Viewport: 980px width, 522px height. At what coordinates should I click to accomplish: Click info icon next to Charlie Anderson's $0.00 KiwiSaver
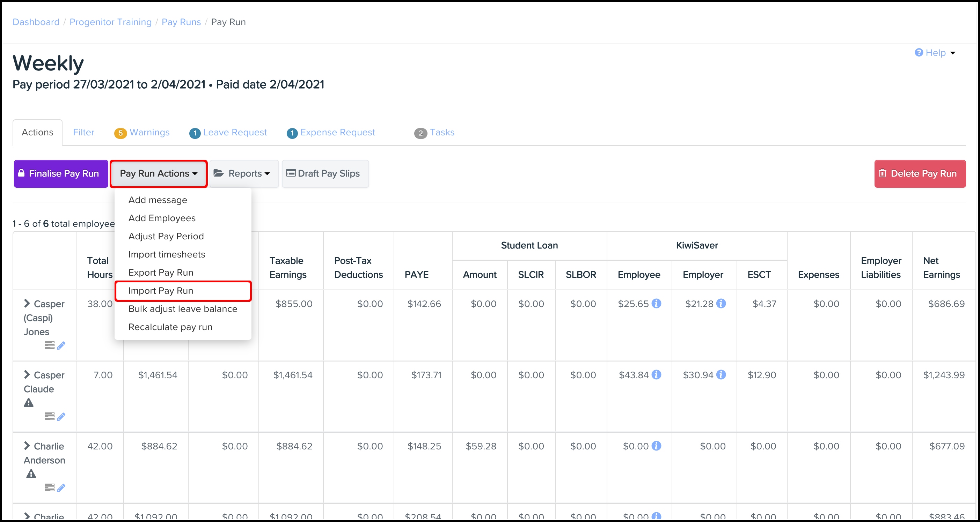(x=656, y=446)
